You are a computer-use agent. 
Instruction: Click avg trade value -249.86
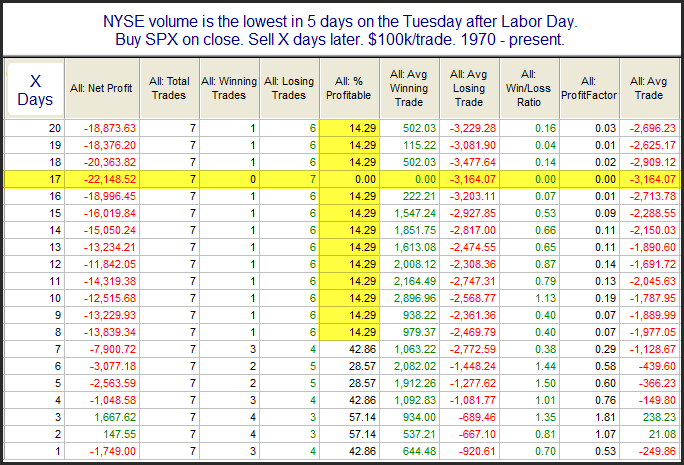657,451
